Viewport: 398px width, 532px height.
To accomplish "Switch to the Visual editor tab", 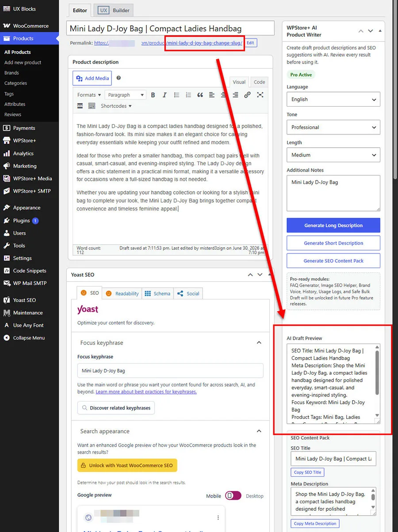I will coord(239,82).
